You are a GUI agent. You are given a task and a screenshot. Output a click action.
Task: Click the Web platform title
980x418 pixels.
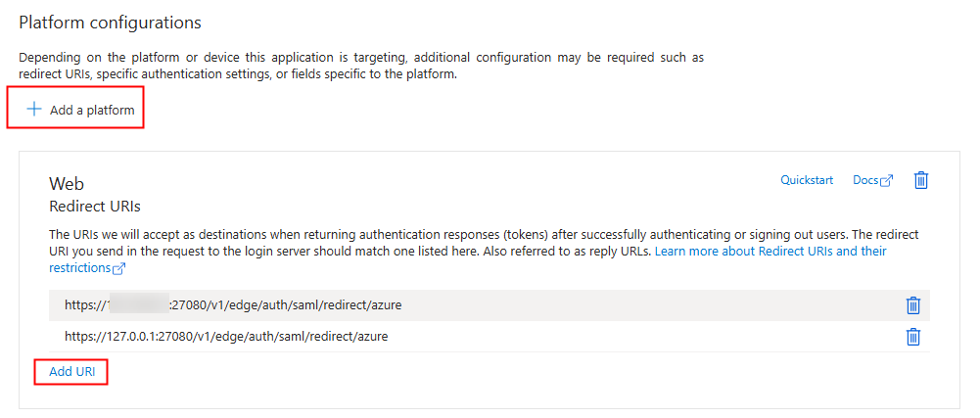click(x=67, y=184)
